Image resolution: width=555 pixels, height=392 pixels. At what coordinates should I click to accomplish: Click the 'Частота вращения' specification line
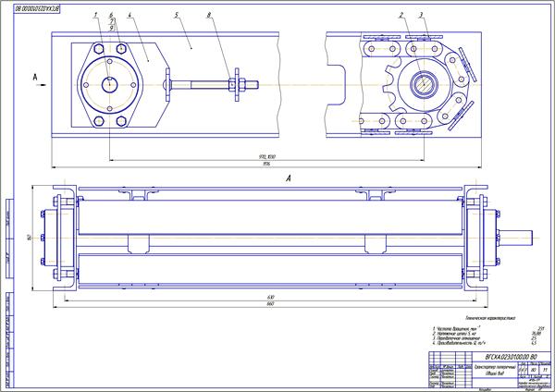pyautogui.click(x=456, y=329)
